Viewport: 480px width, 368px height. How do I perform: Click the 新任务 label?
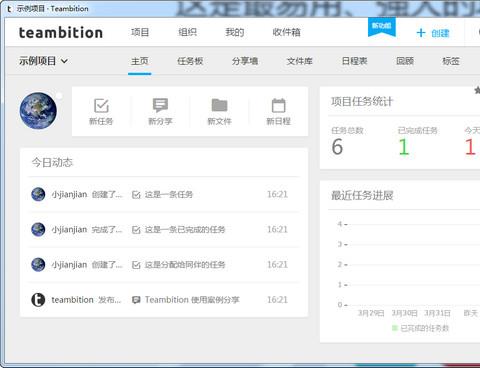[x=101, y=121]
